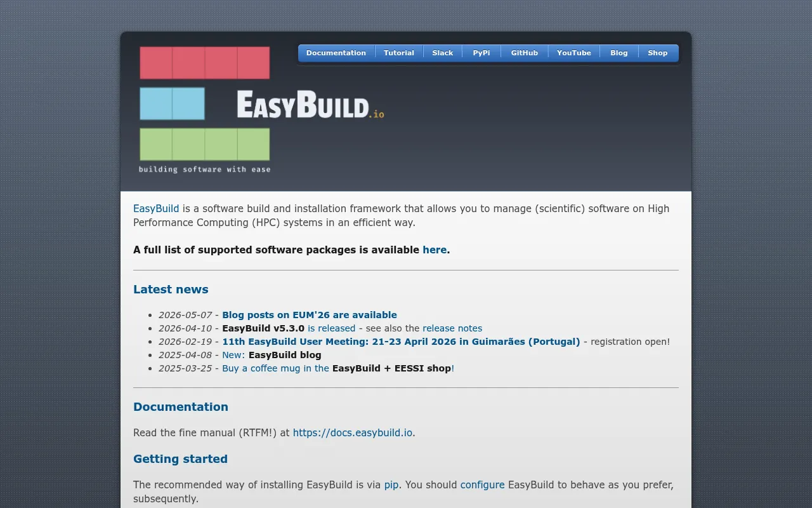Open the PyPi nav item
Image resolution: width=812 pixels, height=508 pixels.
481,53
